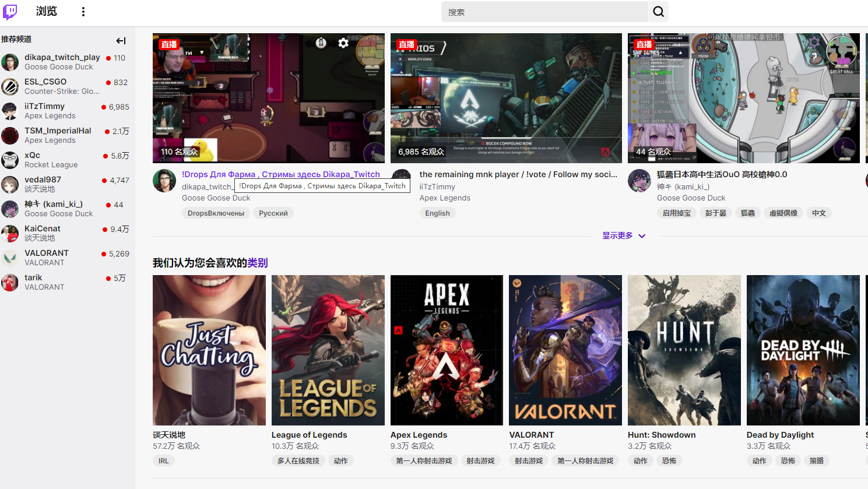This screenshot has width=868, height=489.
Task: Focus the 搜索 search input field
Action: (x=545, y=12)
